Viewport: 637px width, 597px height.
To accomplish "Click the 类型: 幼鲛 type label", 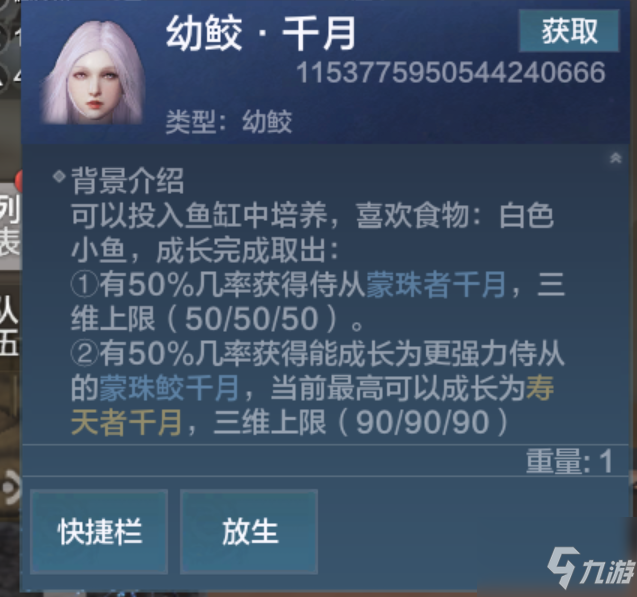I will [228, 121].
